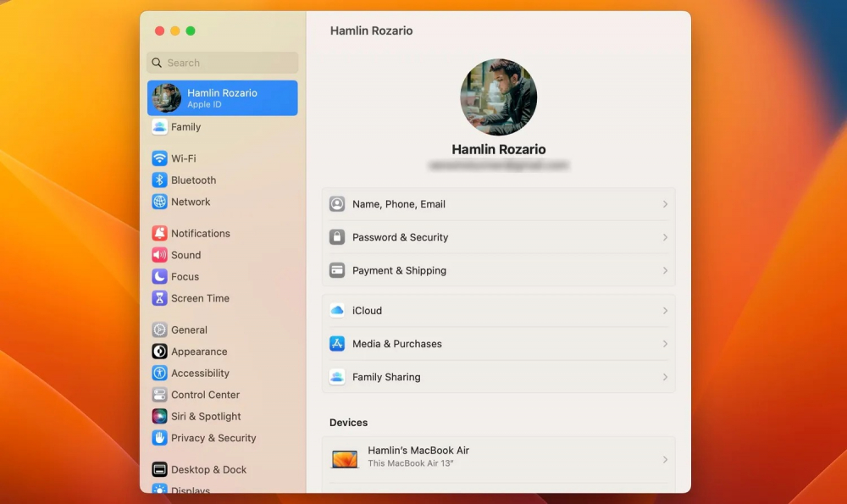Select the Accessibility icon
Screen dimensions: 847x504
tap(160, 373)
